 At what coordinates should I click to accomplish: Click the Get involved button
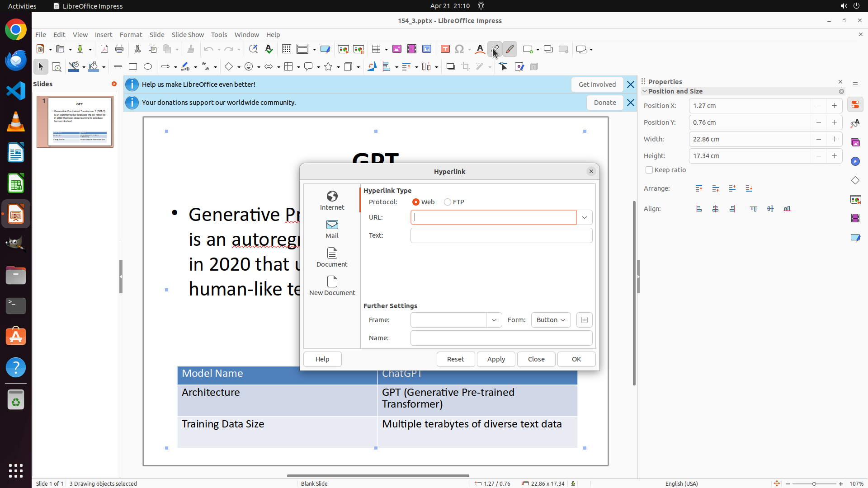pos(597,84)
